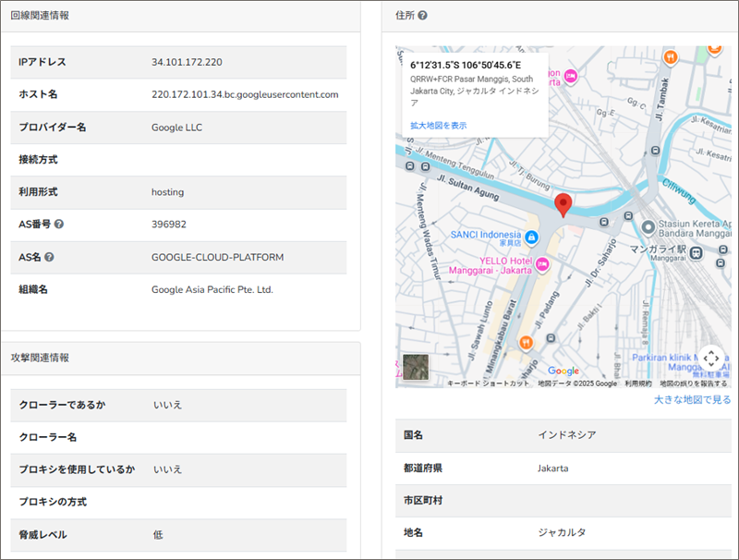The height and width of the screenshot is (560, 739).
Task: Click the help icon beside 住所
Action: pyautogui.click(x=422, y=16)
